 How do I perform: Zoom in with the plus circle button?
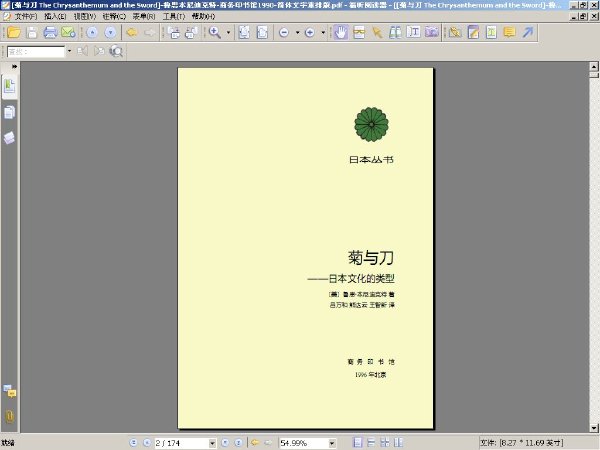click(310, 33)
